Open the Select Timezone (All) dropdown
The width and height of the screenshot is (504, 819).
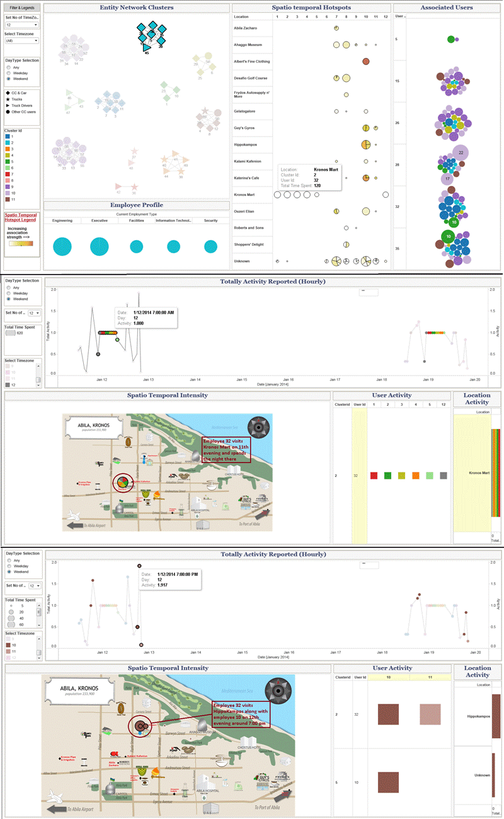click(x=22, y=40)
